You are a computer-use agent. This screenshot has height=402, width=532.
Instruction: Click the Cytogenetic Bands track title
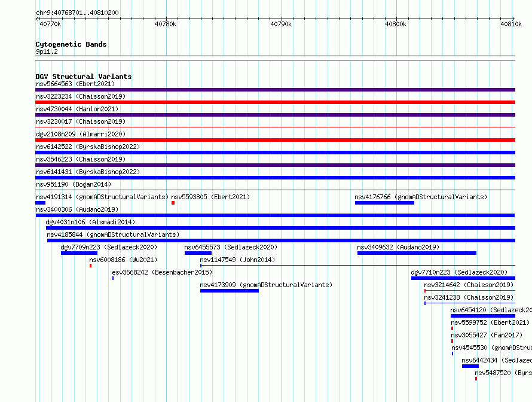pos(71,44)
